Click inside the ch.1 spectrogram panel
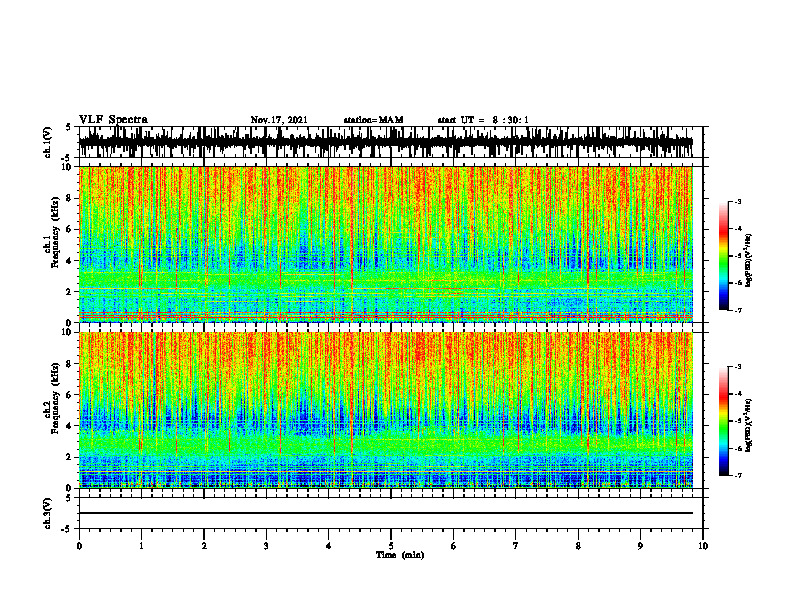This screenshot has height=612, width=792. click(386, 244)
